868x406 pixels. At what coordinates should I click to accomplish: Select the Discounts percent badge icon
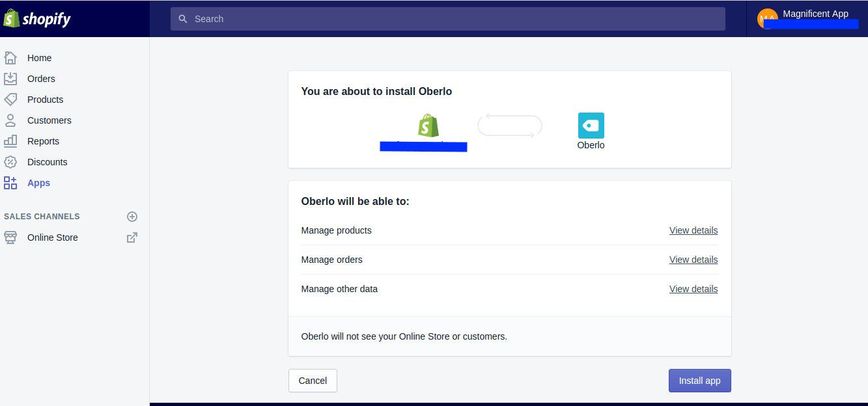(x=10, y=162)
